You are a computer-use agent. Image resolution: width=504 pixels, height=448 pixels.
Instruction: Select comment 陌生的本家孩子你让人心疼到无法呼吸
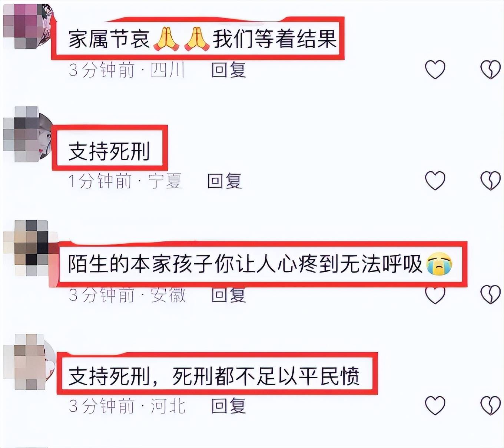tap(260, 264)
